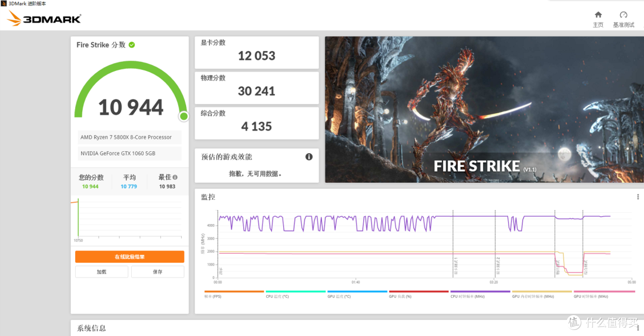Image resolution: width=644 pixels, height=336 pixels.
Task: Click the 10 944 main score
Action: (x=131, y=107)
